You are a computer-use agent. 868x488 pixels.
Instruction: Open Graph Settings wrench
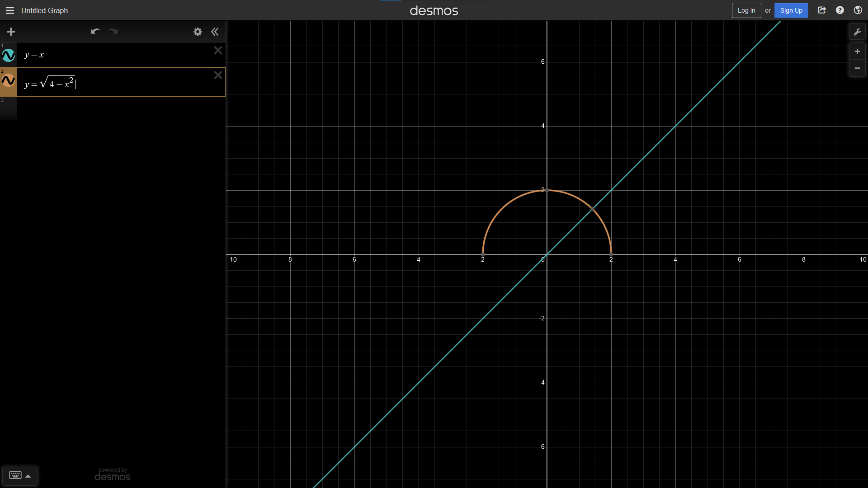coord(857,32)
